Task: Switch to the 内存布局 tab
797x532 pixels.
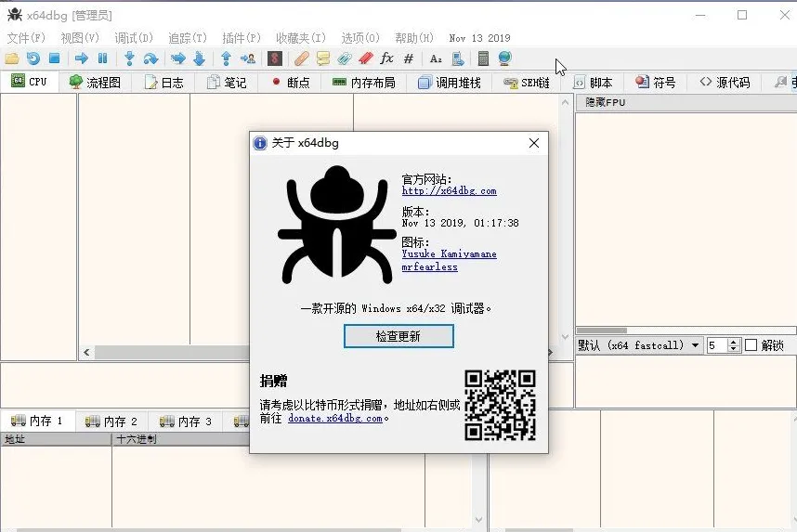Action: [363, 83]
